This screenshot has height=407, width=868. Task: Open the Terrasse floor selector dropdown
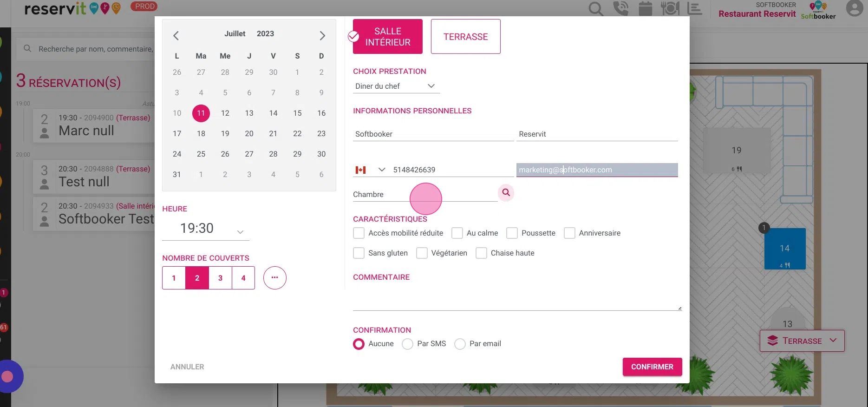click(802, 341)
